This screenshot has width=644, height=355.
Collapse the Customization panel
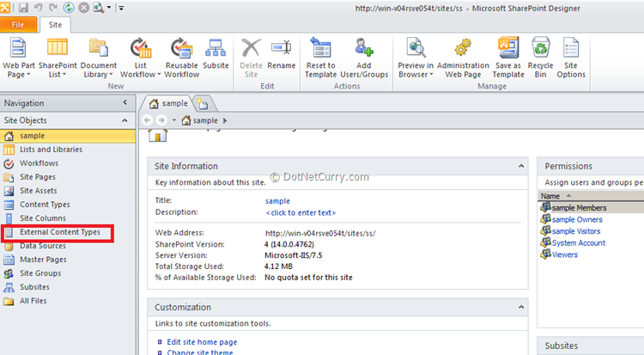click(x=521, y=307)
